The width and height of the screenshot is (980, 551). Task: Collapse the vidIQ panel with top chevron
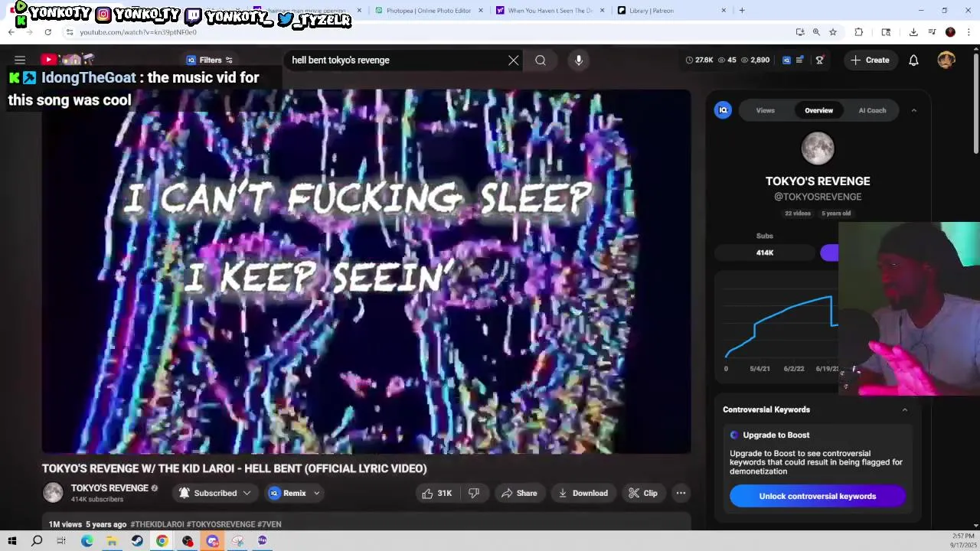pyautogui.click(x=913, y=110)
